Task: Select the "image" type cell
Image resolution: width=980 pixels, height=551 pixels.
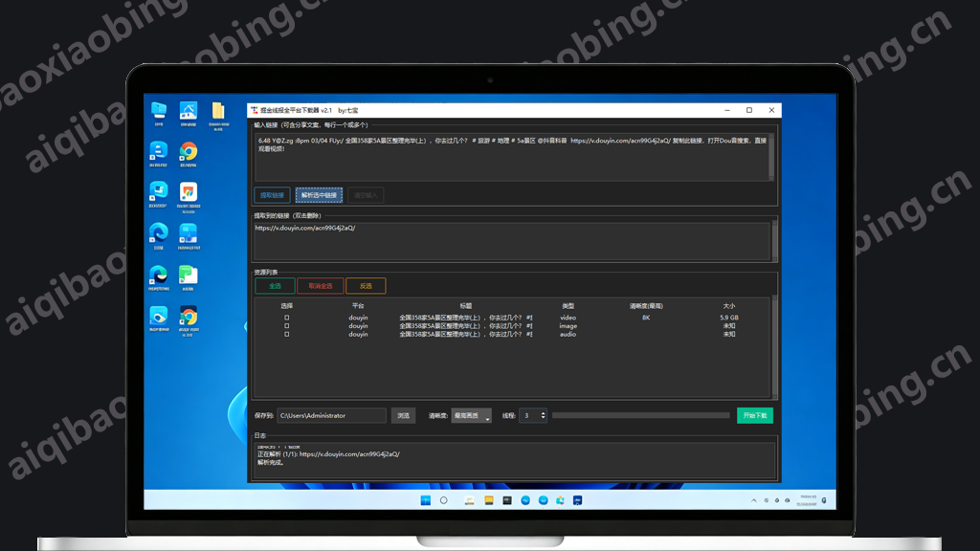Action: (x=568, y=325)
